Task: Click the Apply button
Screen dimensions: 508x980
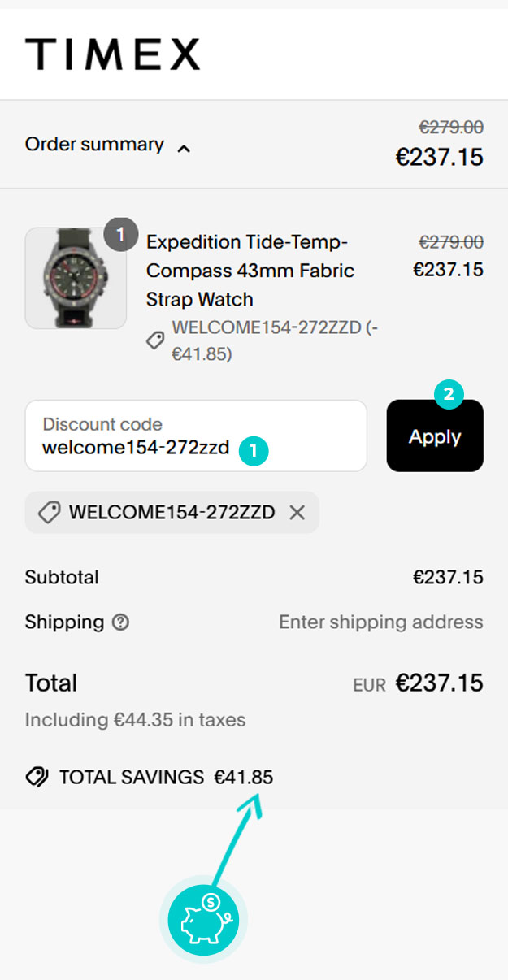Action: click(x=435, y=436)
